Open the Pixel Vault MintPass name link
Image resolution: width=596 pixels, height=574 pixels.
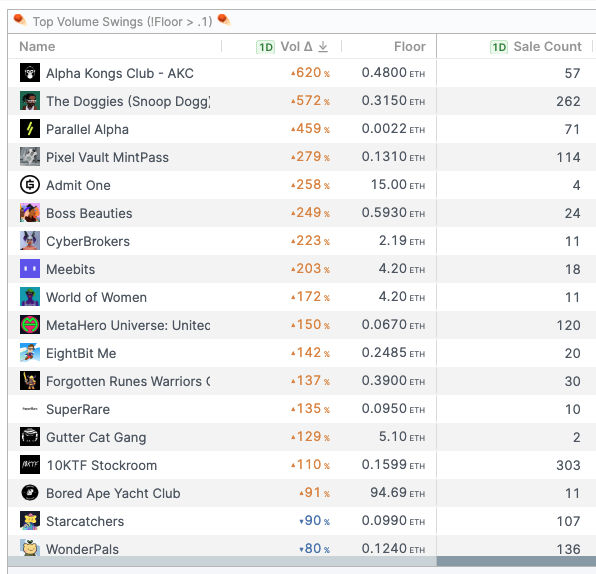(x=107, y=157)
